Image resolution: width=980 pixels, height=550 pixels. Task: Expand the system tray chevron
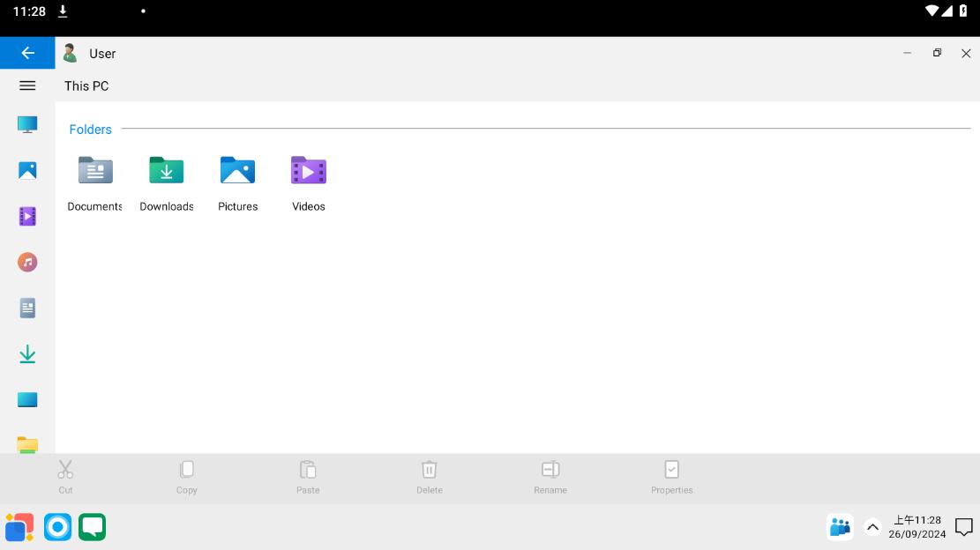pos(873,528)
